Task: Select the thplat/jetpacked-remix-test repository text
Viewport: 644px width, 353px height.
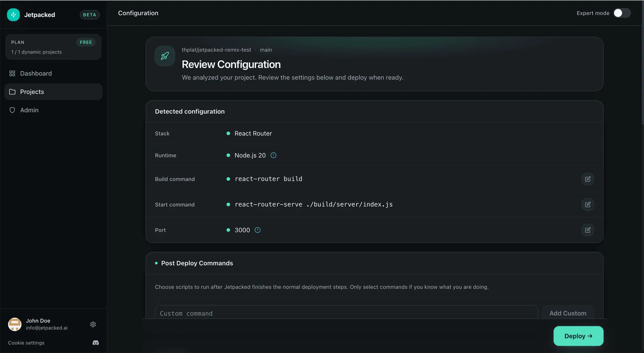Action: 216,50
